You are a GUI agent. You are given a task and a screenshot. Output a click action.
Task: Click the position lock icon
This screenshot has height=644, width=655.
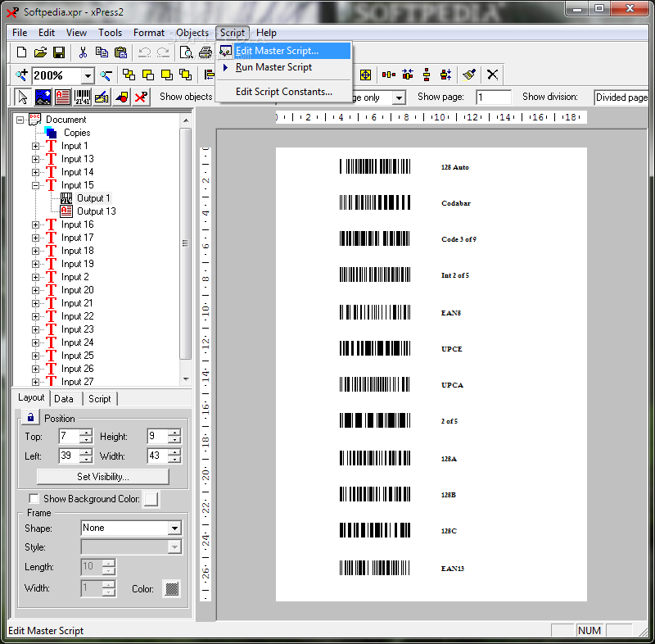coord(30,417)
